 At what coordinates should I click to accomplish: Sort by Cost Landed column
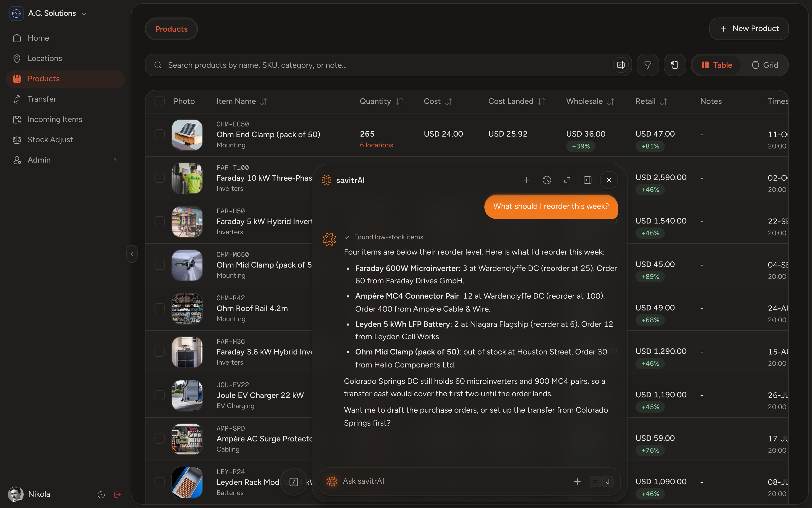pos(541,102)
